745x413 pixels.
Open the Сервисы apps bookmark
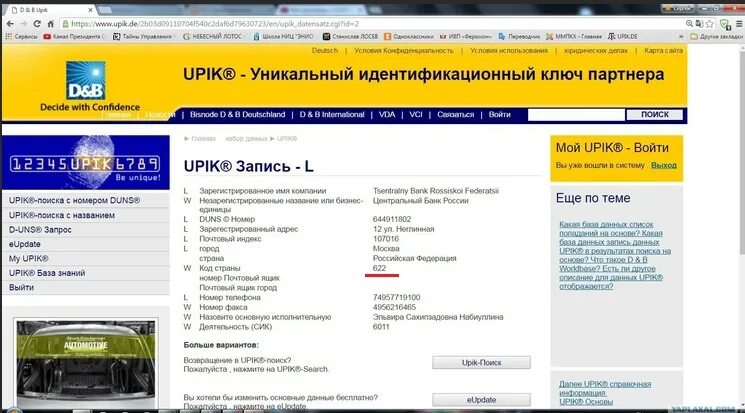21,37
